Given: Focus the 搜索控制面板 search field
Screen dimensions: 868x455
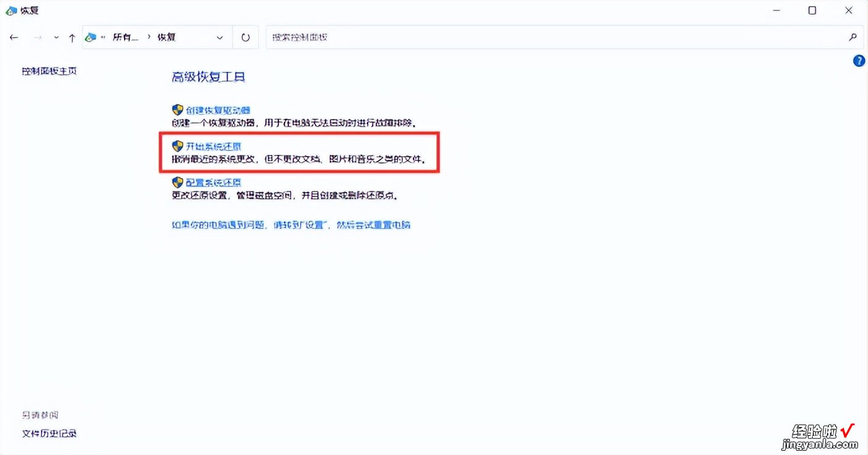Looking at the screenshot, I should pyautogui.click(x=565, y=37).
